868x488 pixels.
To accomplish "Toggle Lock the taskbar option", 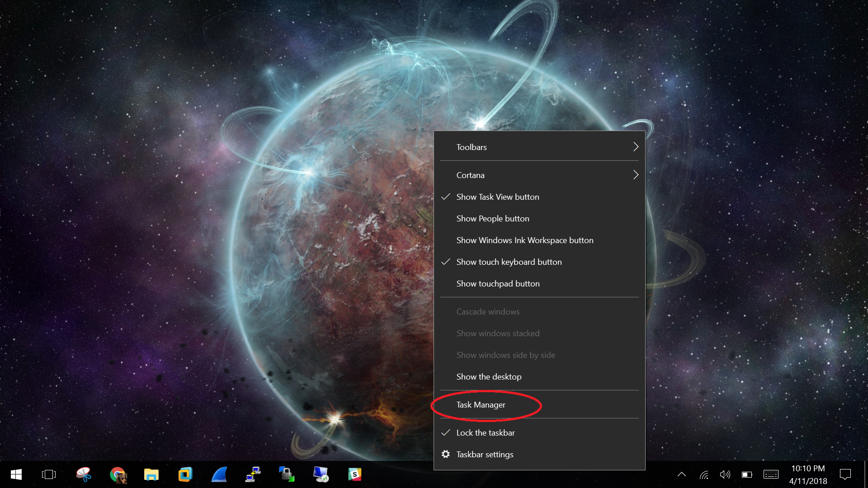I will pos(485,433).
